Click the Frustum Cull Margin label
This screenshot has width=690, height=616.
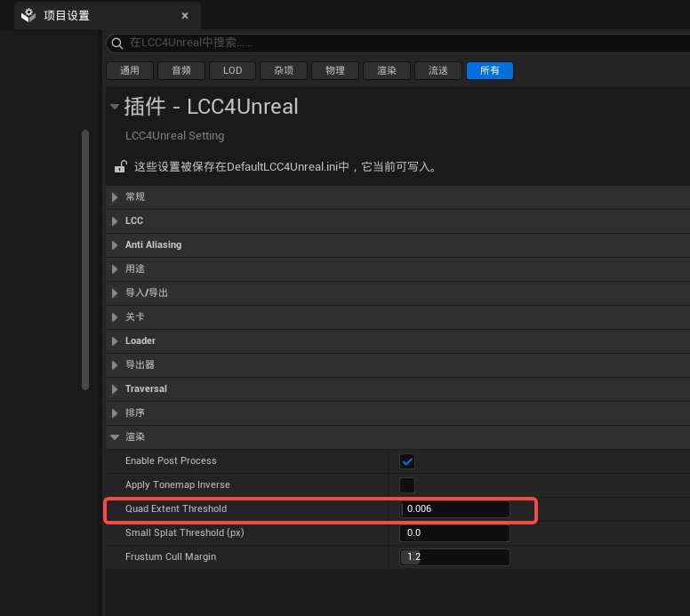click(x=171, y=556)
